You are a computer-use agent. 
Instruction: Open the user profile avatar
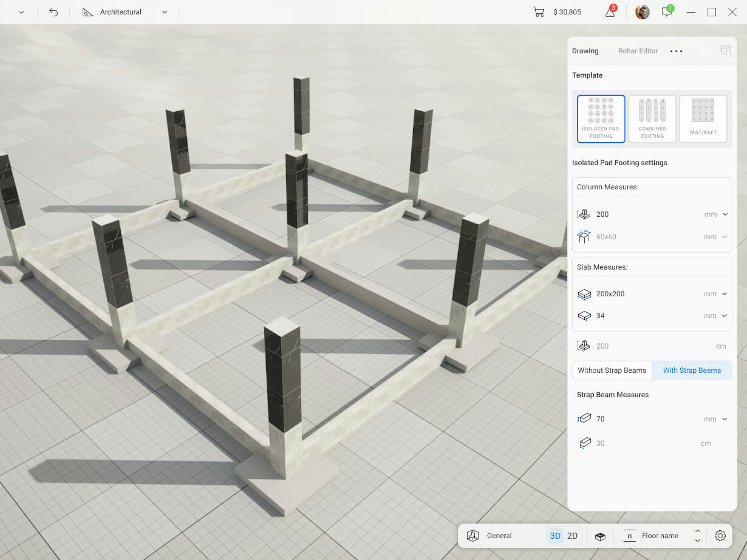642,12
